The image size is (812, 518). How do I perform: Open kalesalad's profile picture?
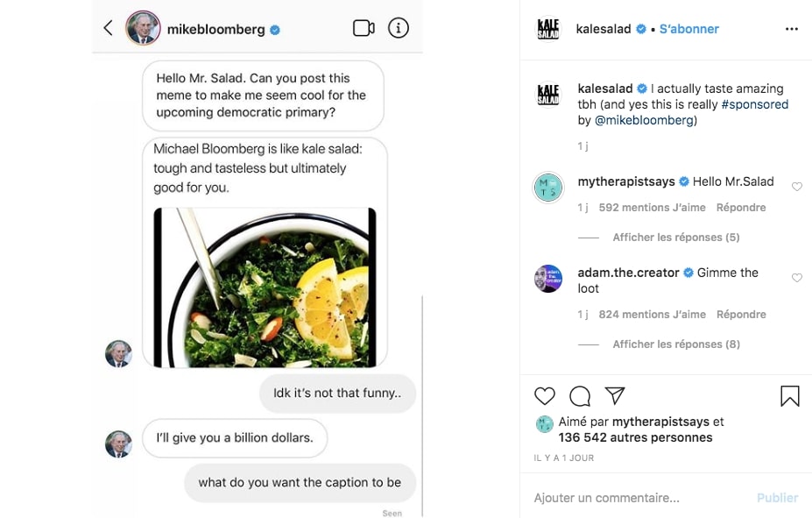coord(549,28)
